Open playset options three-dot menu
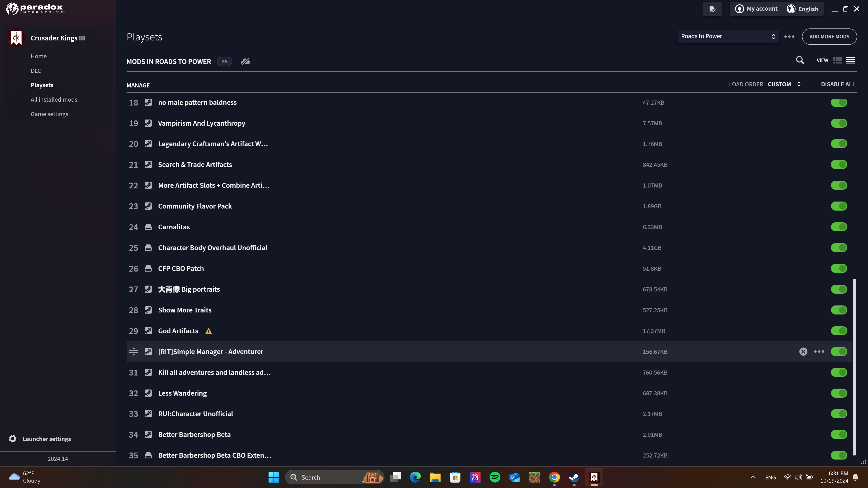Image resolution: width=868 pixels, height=488 pixels. pyautogui.click(x=789, y=36)
